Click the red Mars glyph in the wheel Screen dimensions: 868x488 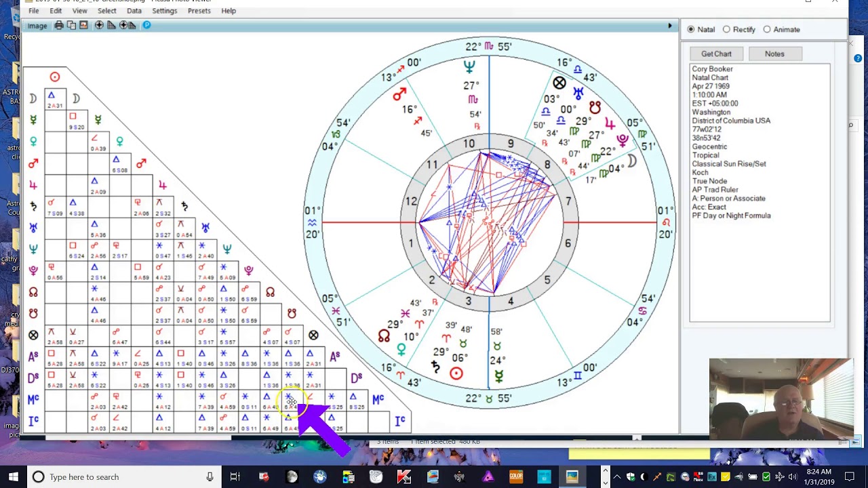click(399, 95)
